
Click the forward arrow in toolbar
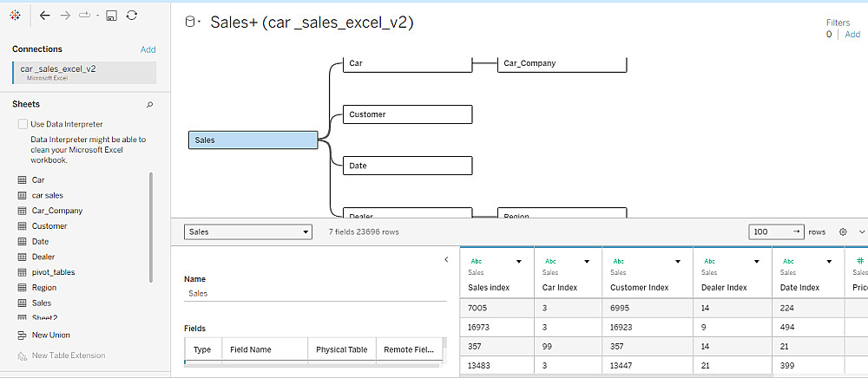click(65, 16)
